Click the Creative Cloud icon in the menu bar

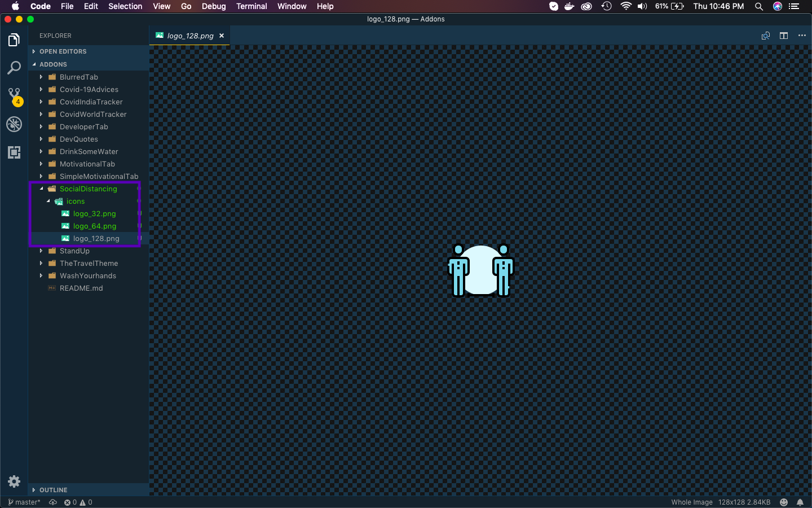(587, 6)
